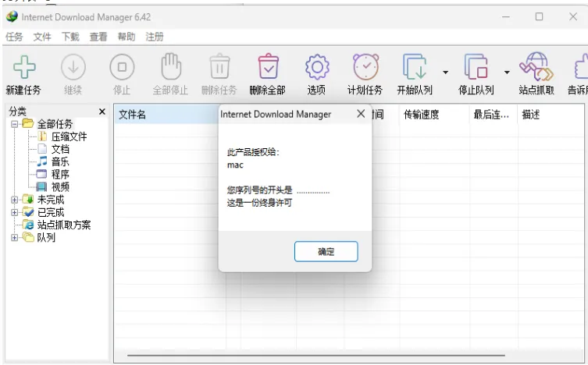The image size is (588, 365).
Task: Select the 音乐 category
Action: [x=60, y=161]
